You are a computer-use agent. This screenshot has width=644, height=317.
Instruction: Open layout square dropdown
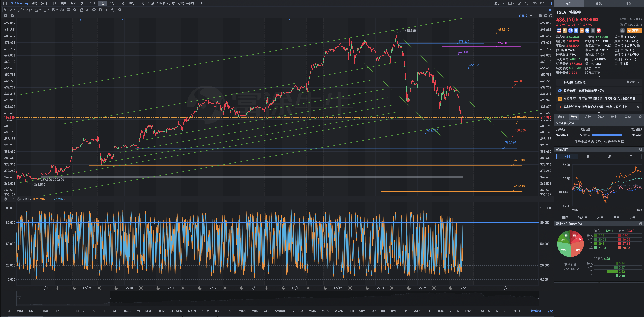coord(511,3)
